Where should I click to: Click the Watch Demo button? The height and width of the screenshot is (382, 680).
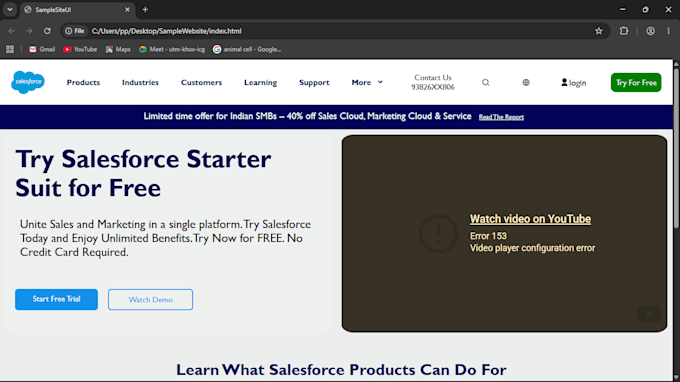(150, 300)
